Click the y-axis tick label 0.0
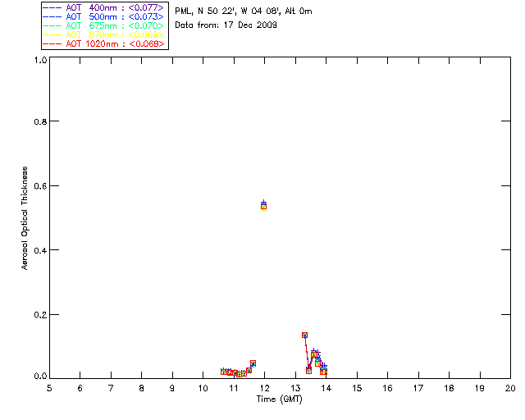Screen dimensions: 525x420 click(x=40, y=377)
